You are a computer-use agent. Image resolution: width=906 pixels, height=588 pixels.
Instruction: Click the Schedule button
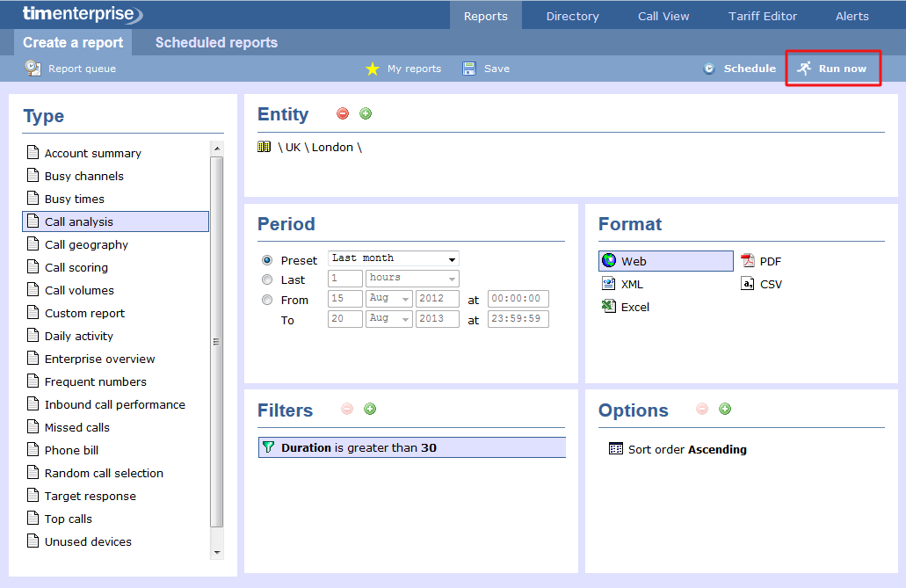(739, 69)
